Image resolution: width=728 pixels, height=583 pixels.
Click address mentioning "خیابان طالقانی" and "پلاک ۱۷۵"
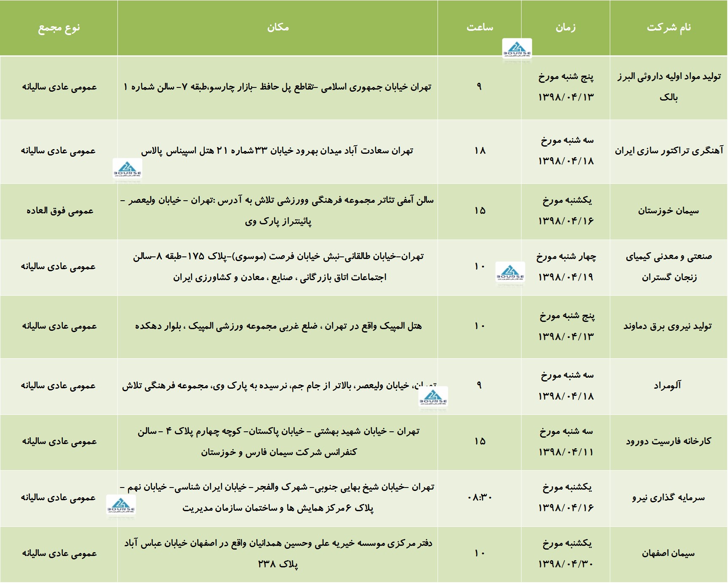(x=277, y=267)
